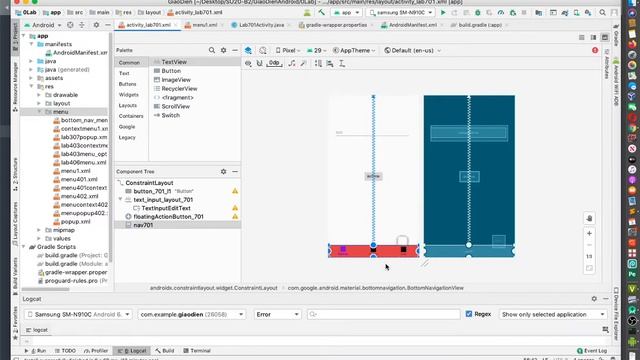Open AppTheme dropdown

click(354, 50)
